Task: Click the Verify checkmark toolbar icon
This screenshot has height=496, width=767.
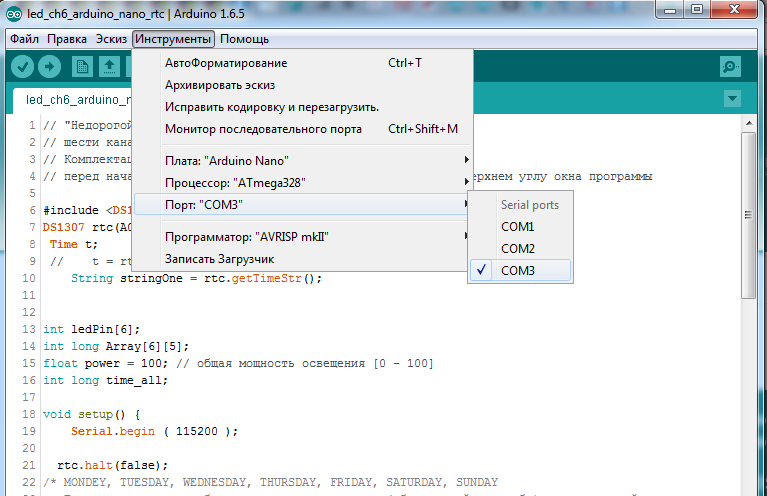Action: click(23, 67)
